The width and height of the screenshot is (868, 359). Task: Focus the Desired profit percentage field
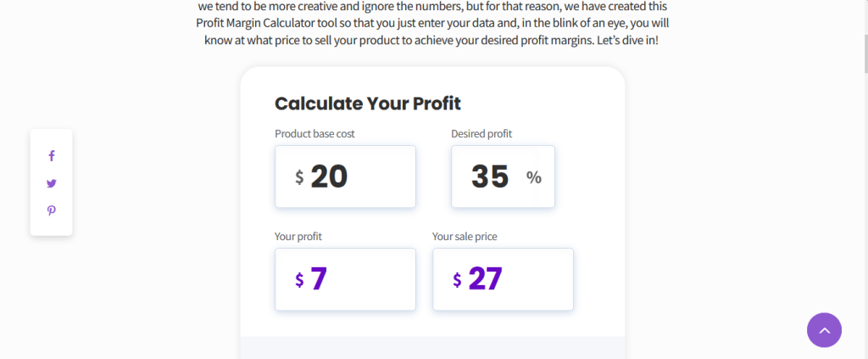pos(503,177)
